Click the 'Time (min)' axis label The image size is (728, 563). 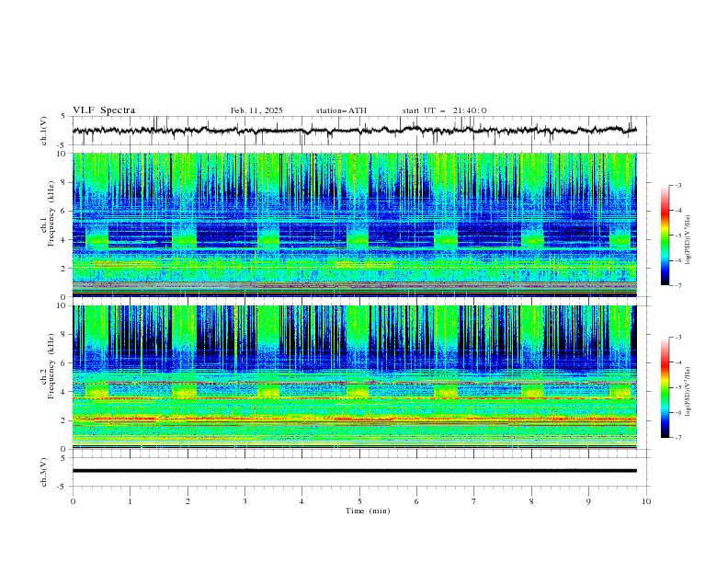tap(368, 511)
